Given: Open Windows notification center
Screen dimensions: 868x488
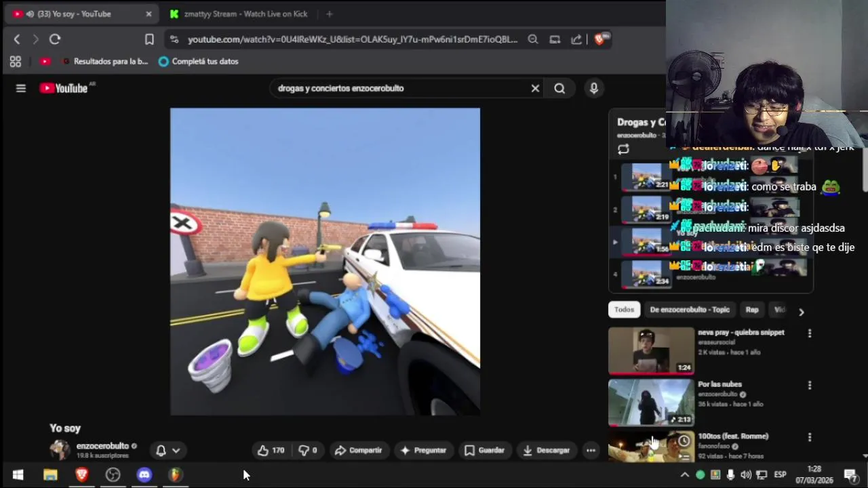Looking at the screenshot, I should click(x=850, y=475).
